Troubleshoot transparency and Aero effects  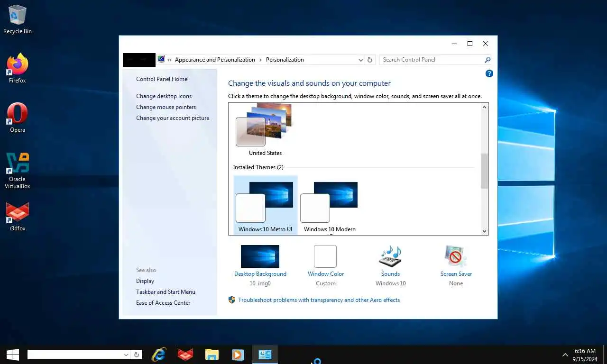[319, 300]
